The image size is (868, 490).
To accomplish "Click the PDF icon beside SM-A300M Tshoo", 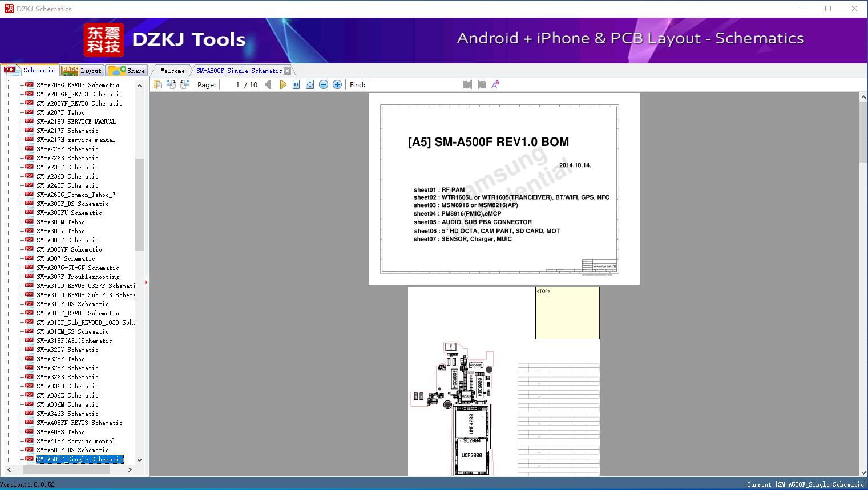I will (29, 222).
